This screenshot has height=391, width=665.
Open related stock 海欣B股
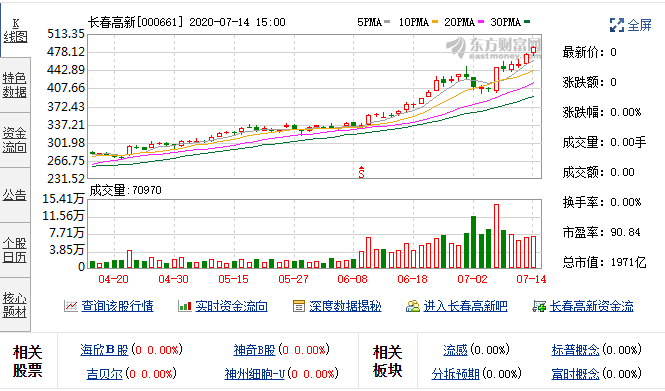(104, 350)
